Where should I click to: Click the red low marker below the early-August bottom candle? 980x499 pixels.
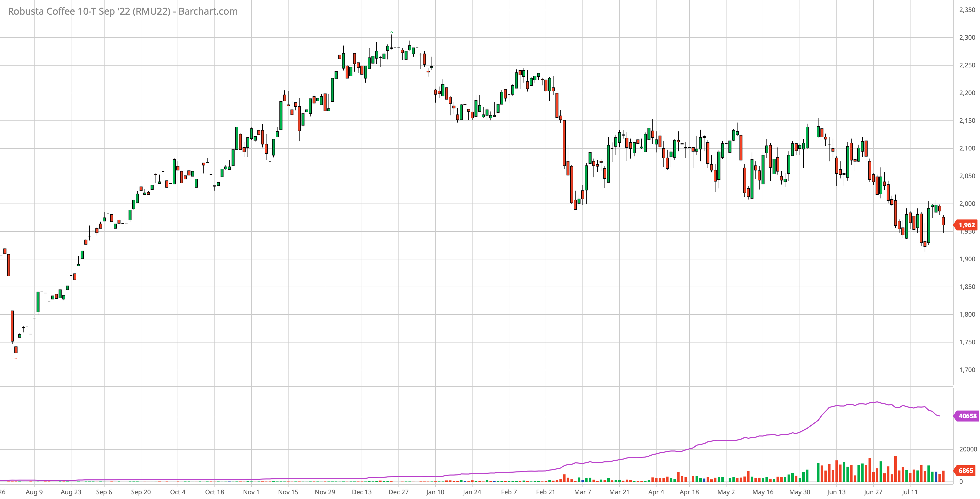[x=16, y=358]
